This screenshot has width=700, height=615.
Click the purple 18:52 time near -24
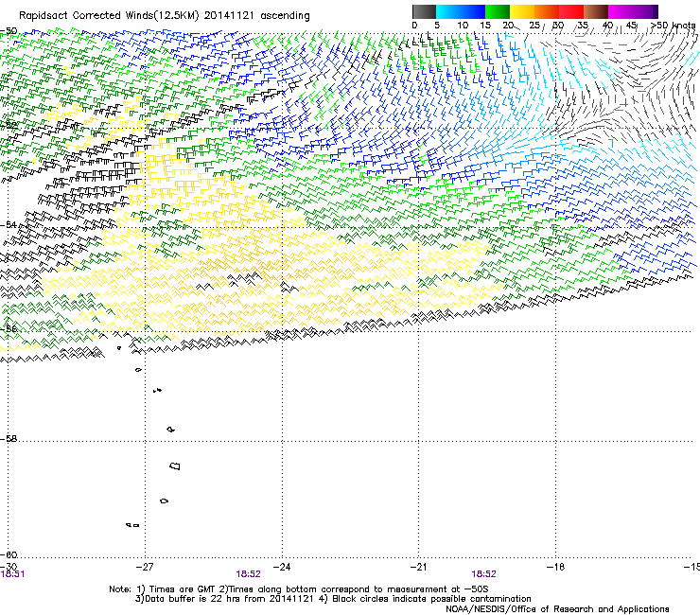click(x=248, y=574)
